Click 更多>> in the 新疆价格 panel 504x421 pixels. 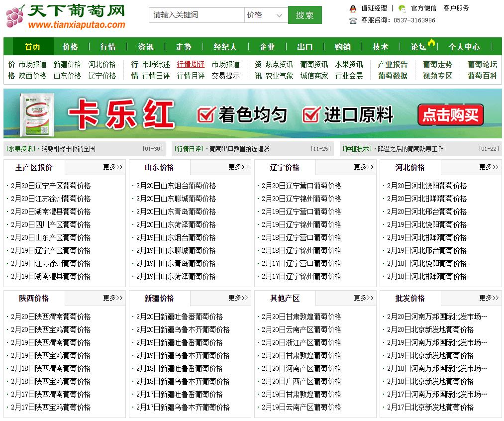click(x=238, y=298)
